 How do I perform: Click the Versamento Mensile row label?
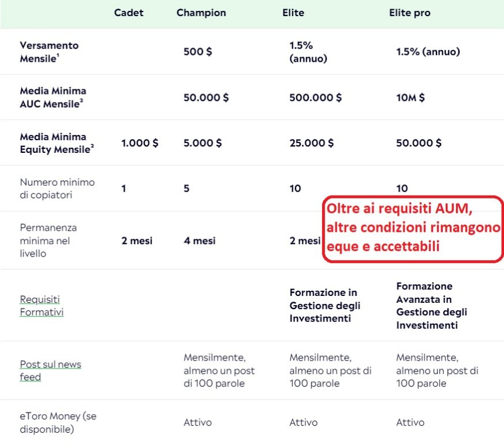tap(49, 51)
